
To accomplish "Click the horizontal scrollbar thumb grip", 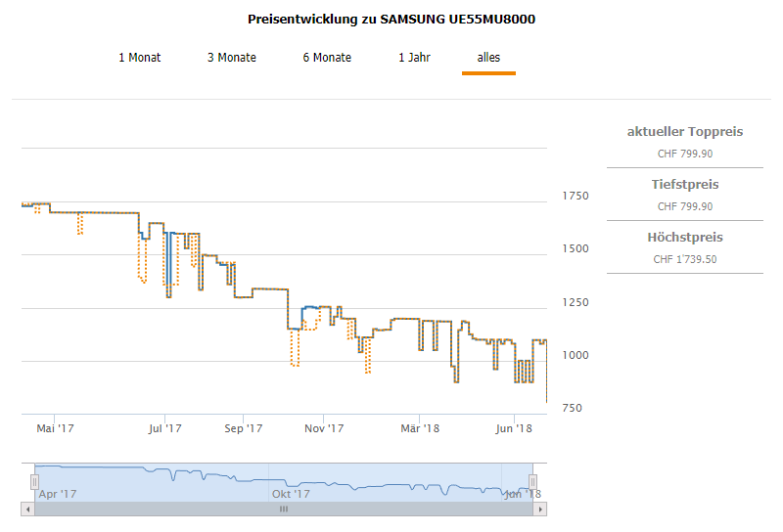I will coord(284,510).
